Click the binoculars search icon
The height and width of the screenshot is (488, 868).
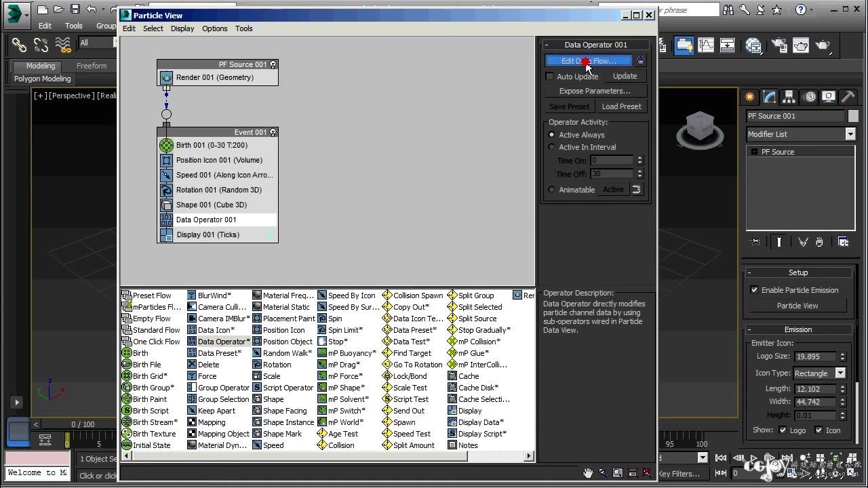(x=728, y=9)
